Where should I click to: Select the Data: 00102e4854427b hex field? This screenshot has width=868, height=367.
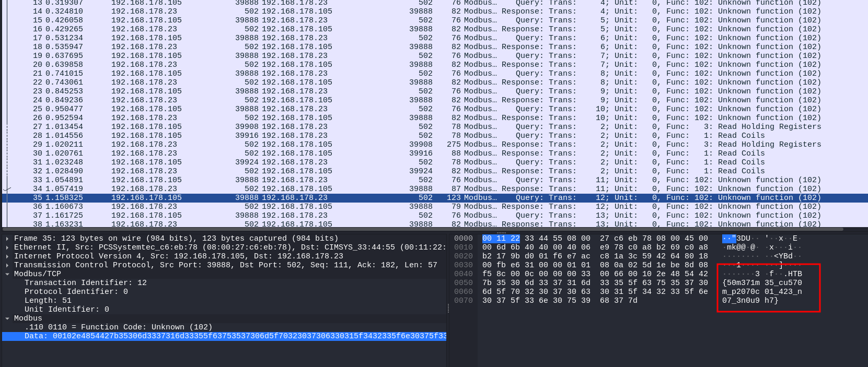pyautogui.click(x=224, y=336)
